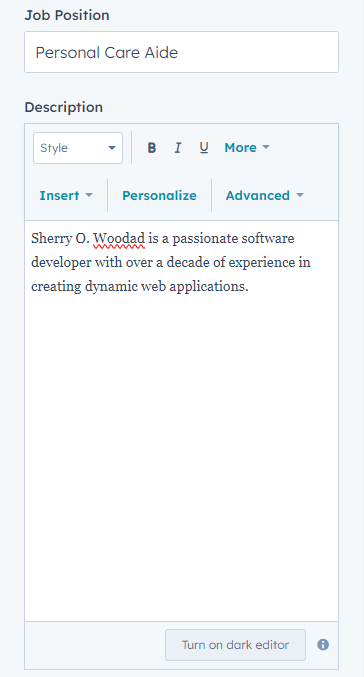364x677 pixels.
Task: Expand the More formatting options menu
Action: 247,148
